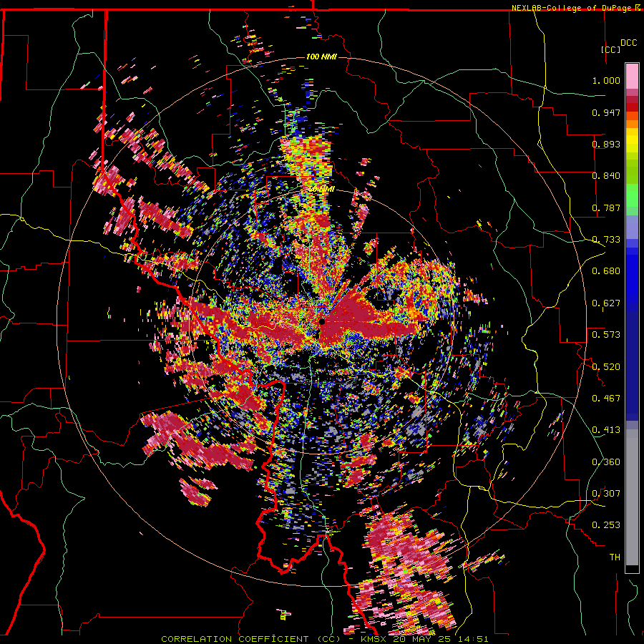Click the [CC] label above color bar
Image resolution: width=644 pixels, height=644 pixels.
[x=610, y=49]
